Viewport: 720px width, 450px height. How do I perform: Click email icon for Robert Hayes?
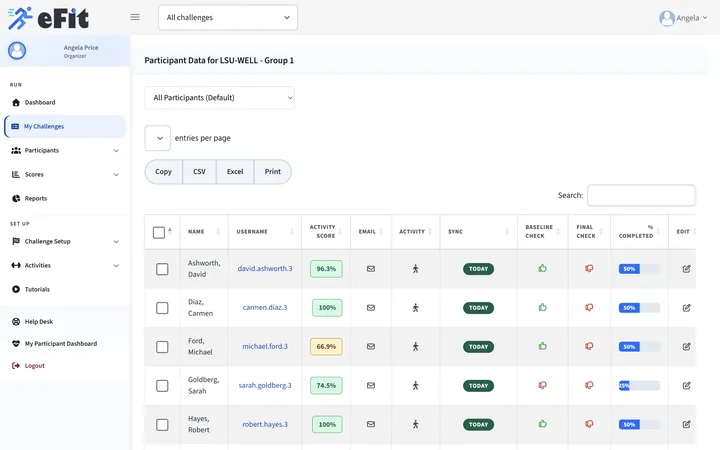[x=371, y=424]
